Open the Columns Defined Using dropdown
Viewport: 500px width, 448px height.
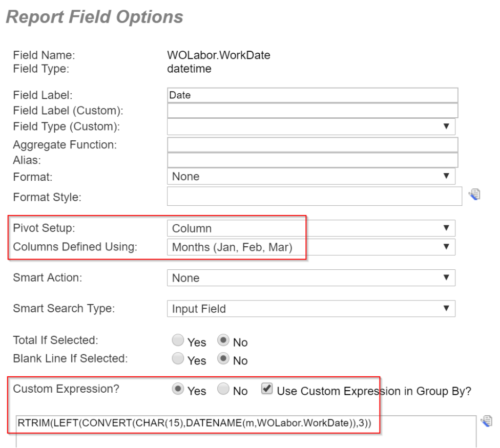click(x=311, y=247)
